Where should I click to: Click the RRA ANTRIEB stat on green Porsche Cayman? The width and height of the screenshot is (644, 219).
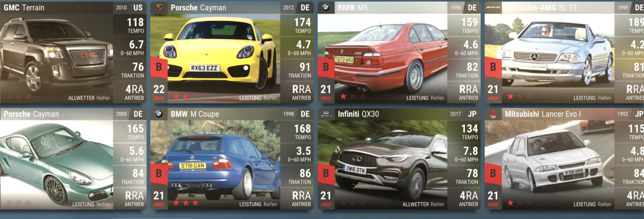[x=134, y=199]
